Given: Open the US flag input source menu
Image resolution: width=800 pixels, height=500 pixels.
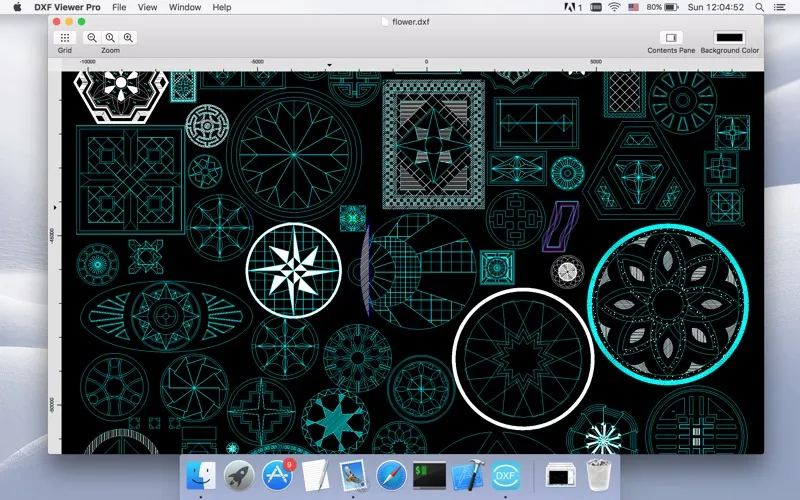Looking at the screenshot, I should coord(634,7).
